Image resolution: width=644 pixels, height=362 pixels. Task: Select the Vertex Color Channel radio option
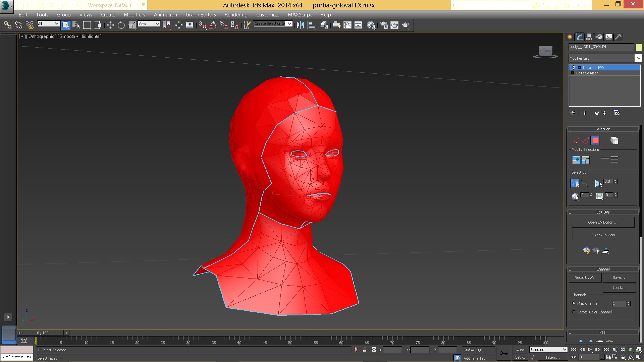pos(574,312)
